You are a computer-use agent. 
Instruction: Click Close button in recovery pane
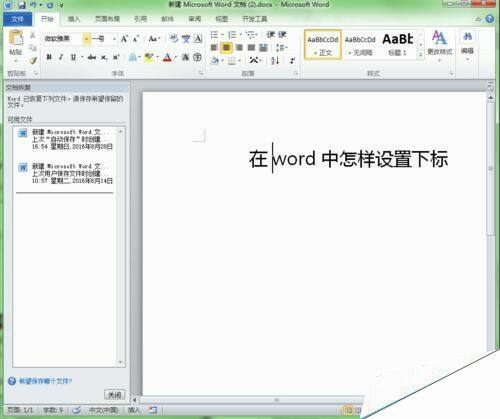click(115, 395)
